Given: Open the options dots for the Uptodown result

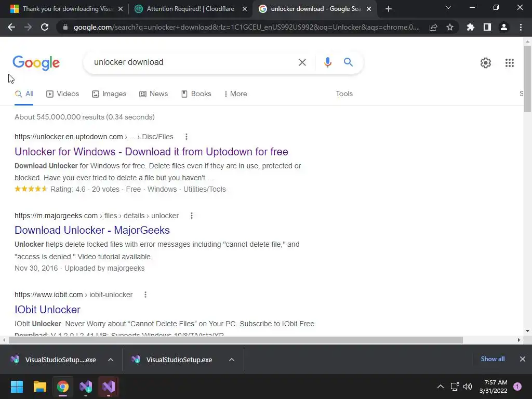Looking at the screenshot, I should coord(187,137).
